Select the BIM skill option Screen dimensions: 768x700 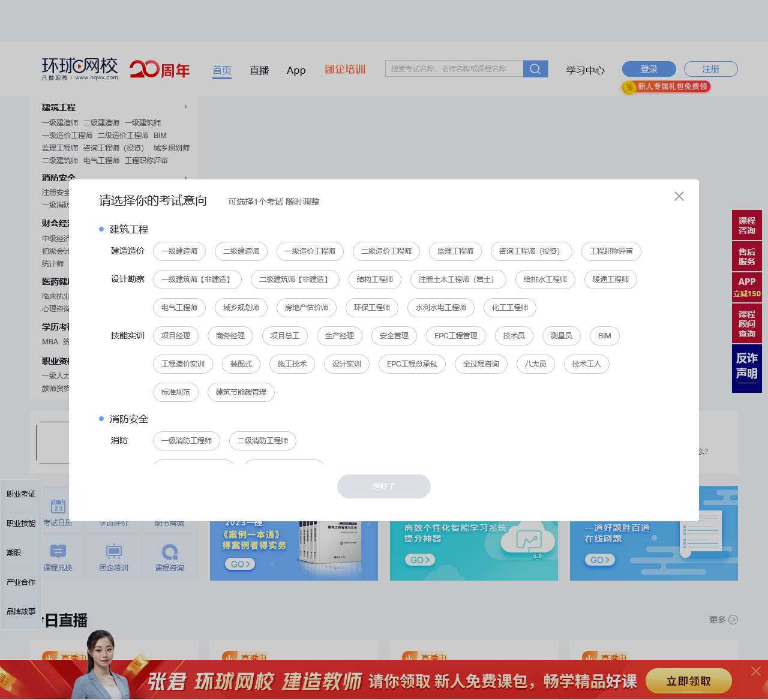(x=604, y=336)
